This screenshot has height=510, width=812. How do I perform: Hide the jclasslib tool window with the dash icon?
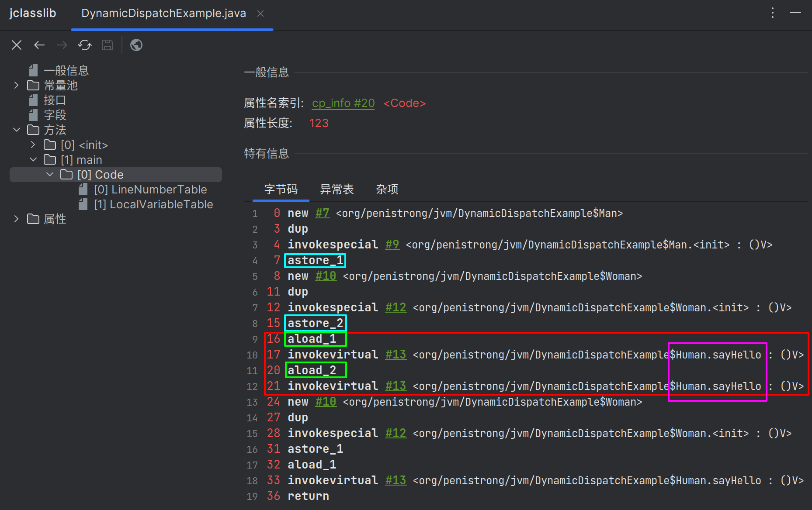click(795, 13)
